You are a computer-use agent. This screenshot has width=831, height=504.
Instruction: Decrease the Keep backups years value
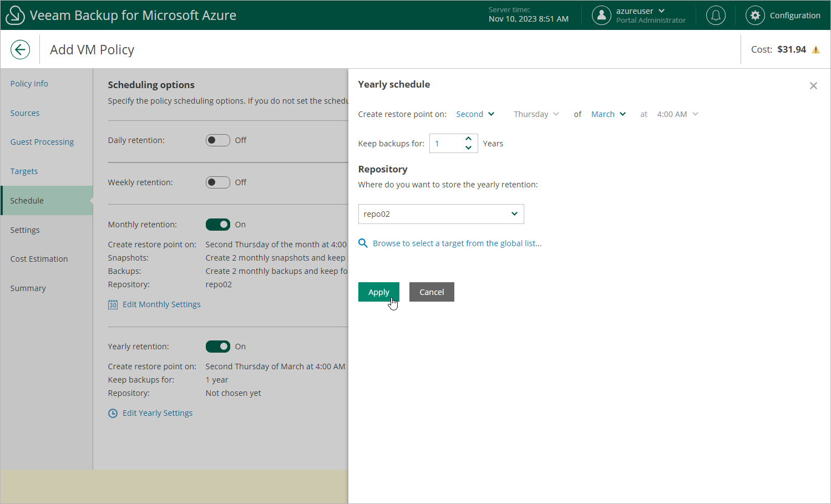(x=469, y=148)
